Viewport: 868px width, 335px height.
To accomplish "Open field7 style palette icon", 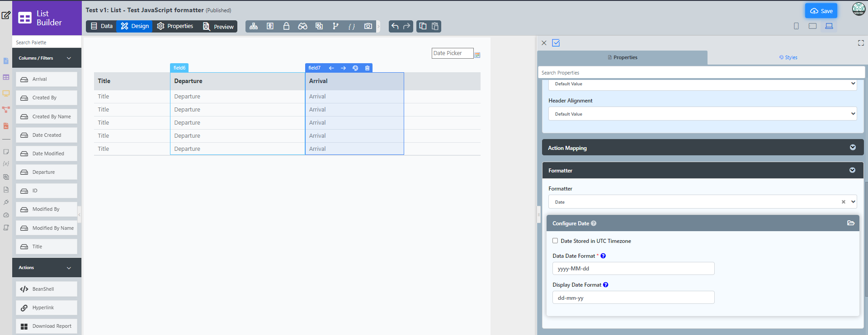I will pyautogui.click(x=355, y=68).
